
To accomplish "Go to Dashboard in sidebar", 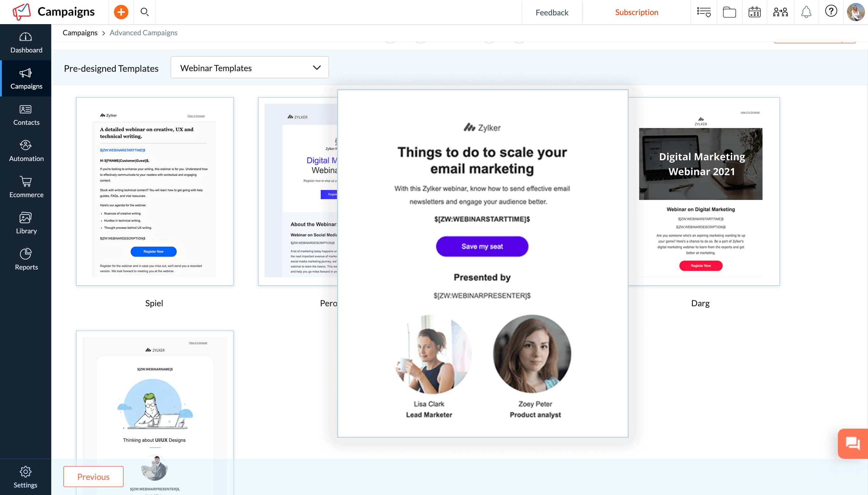I will 26,43.
